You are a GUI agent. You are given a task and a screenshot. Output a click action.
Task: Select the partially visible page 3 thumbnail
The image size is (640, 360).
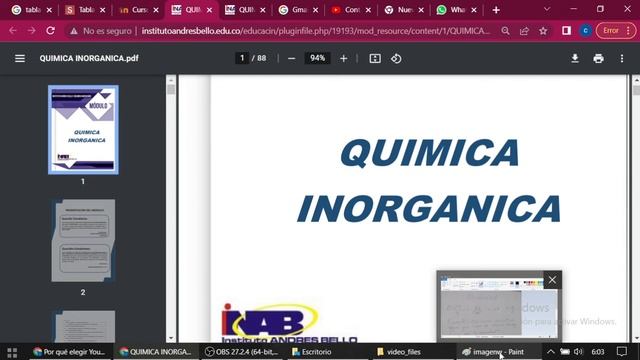(83, 326)
